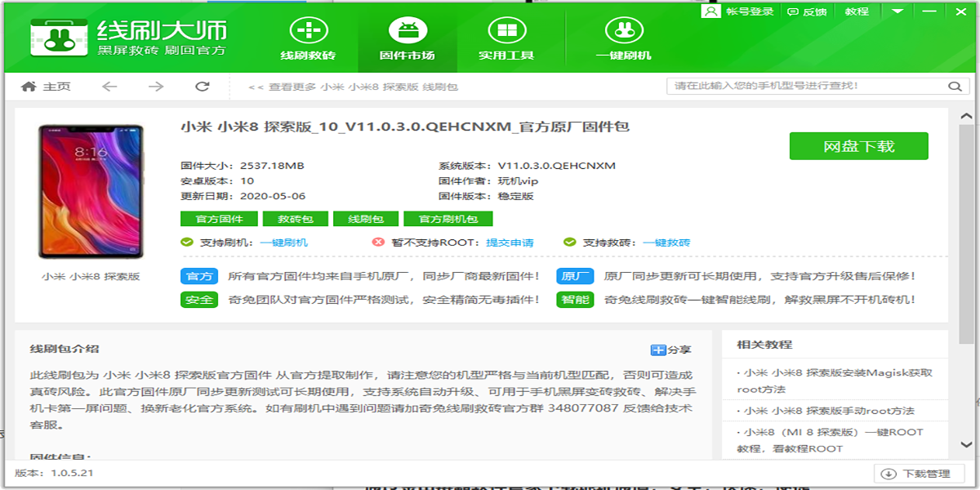Click the 固件大小 2537.18MB value
Screen dimensions: 980x490
pyautogui.click(x=272, y=166)
